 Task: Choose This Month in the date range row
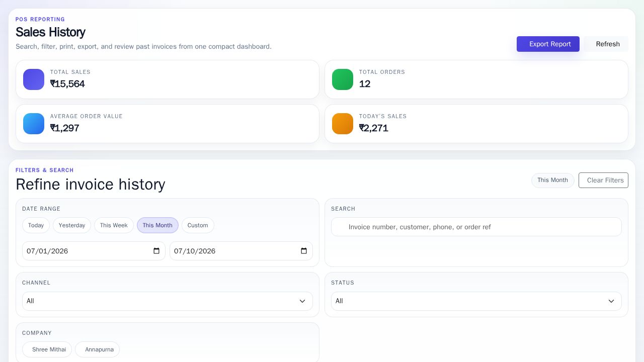pyautogui.click(x=157, y=225)
